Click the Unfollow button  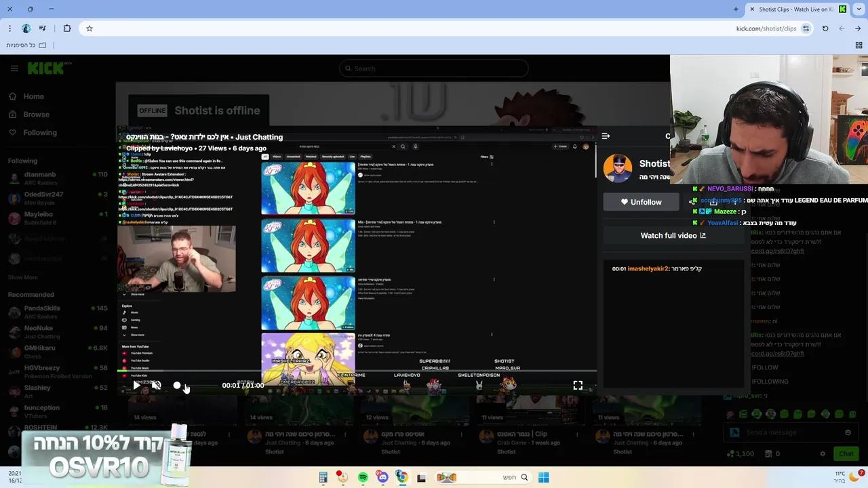pyautogui.click(x=641, y=202)
